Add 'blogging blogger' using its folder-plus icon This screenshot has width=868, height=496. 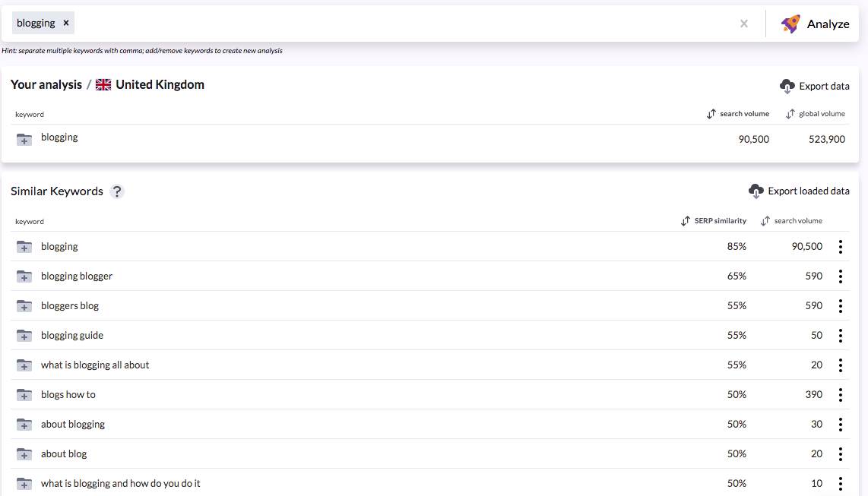point(24,276)
